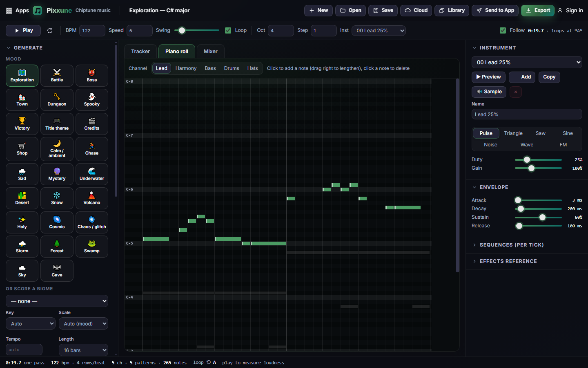588x368 pixels.
Task: Start playback with the Play button
Action: pyautogui.click(x=23, y=31)
